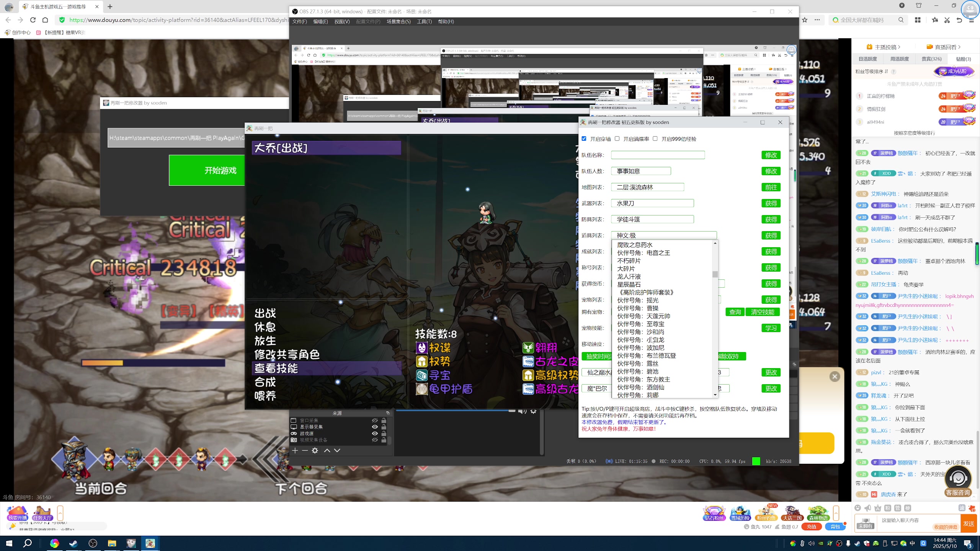The height and width of the screenshot is (551, 980).
Task: Toggle lock on 显示器采集 source
Action: point(384,427)
